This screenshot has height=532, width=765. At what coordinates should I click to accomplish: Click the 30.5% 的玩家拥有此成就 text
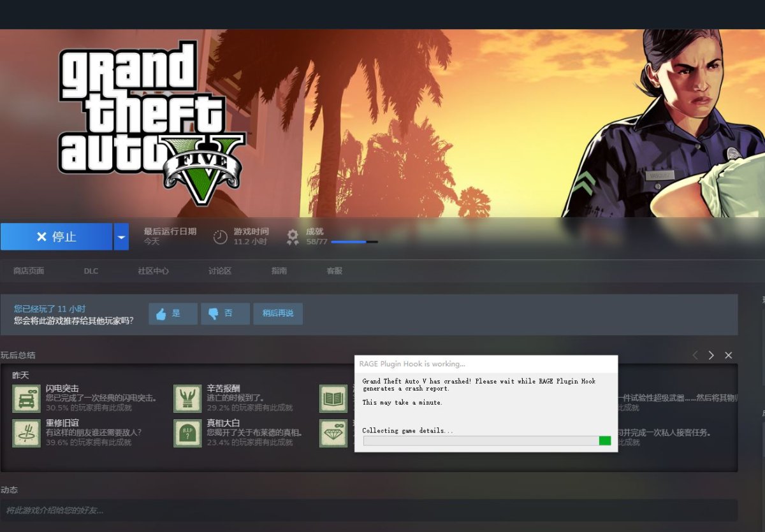click(89, 408)
